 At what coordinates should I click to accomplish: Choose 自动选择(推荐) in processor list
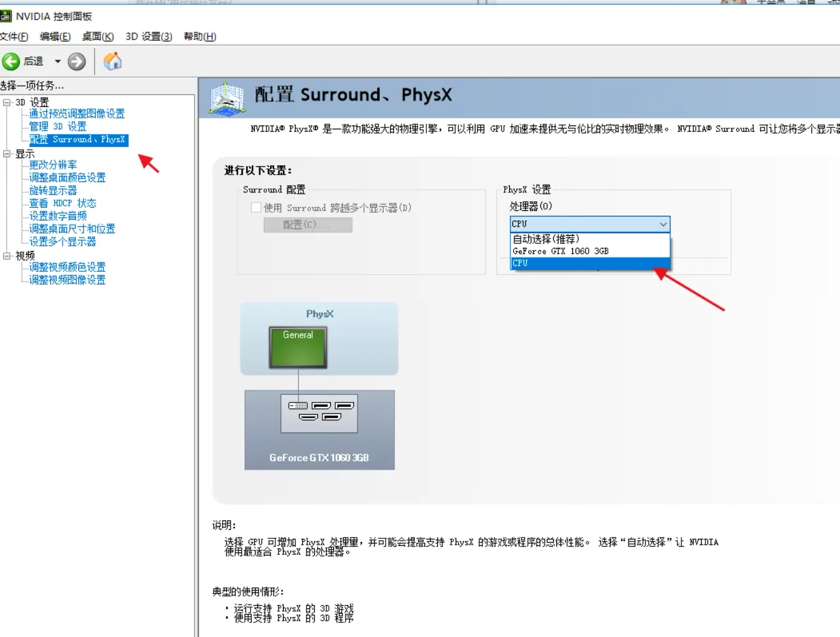(x=590, y=239)
